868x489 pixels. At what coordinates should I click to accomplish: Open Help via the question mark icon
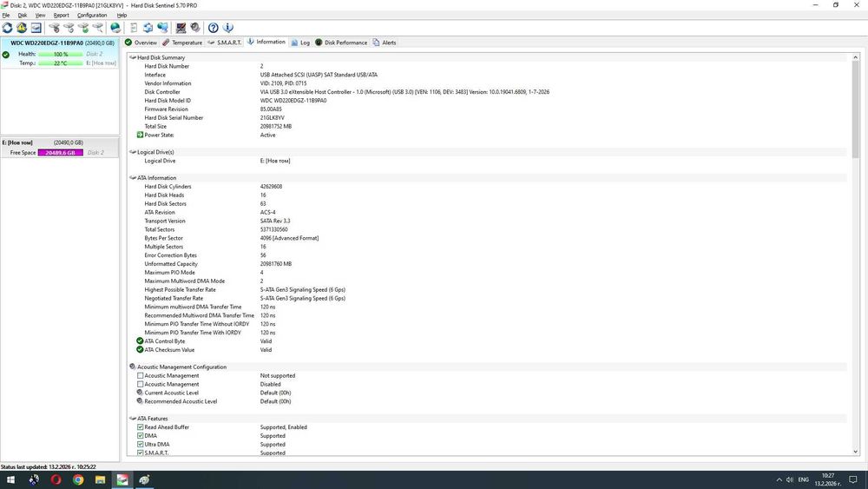coord(214,28)
